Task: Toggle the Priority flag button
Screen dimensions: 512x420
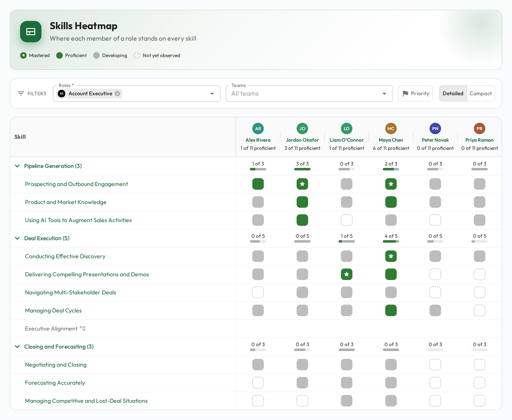Action: pyautogui.click(x=415, y=94)
